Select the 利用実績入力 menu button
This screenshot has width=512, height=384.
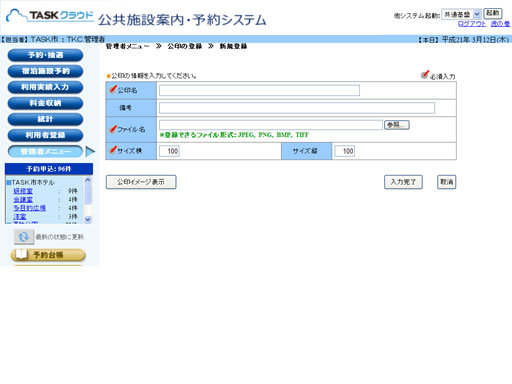[45, 87]
